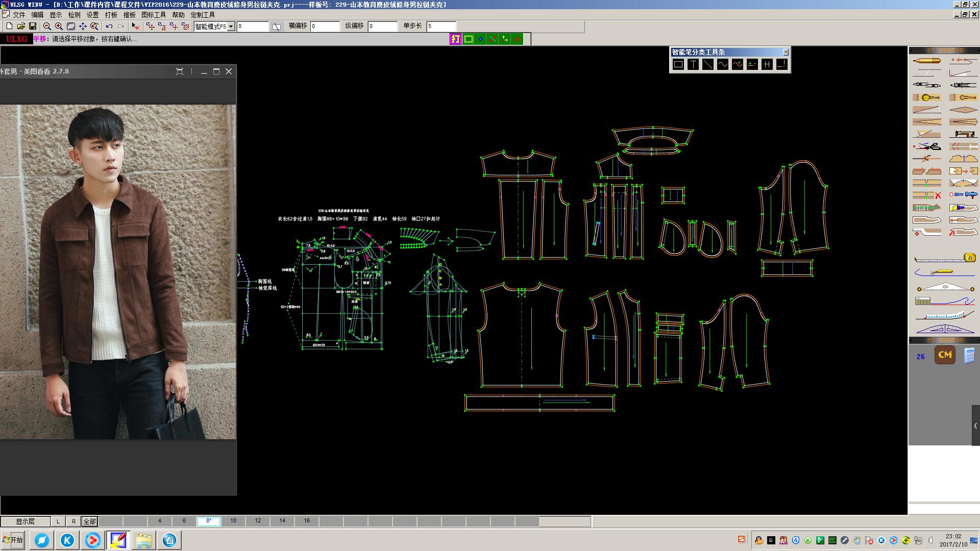Select the full-view fit screen icon

(x=71, y=26)
